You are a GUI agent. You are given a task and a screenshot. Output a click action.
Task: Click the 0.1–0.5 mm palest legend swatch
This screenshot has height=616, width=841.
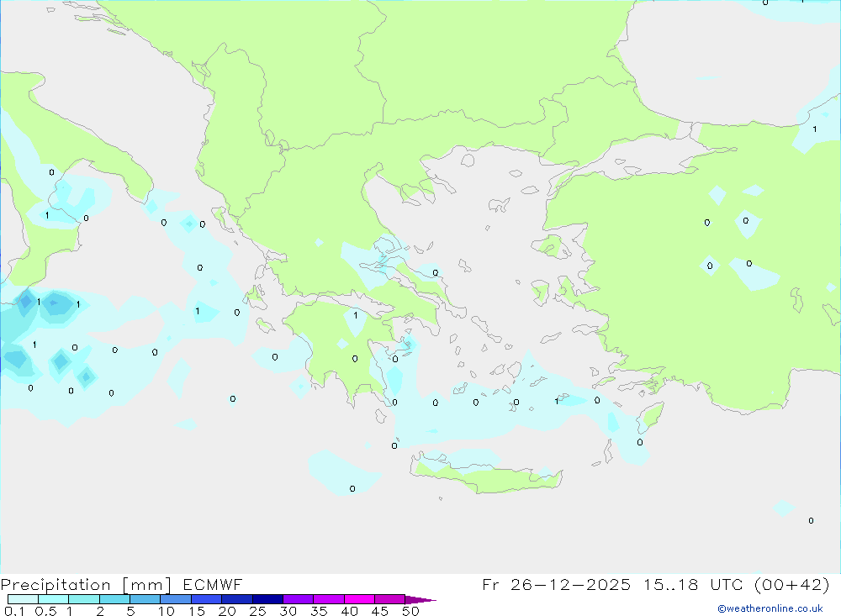click(x=23, y=599)
